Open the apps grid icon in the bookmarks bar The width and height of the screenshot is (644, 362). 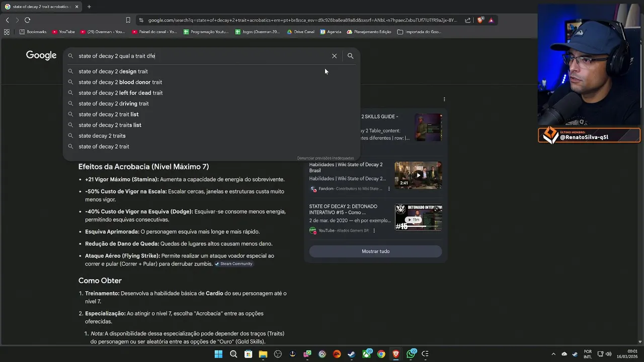[x=7, y=32]
